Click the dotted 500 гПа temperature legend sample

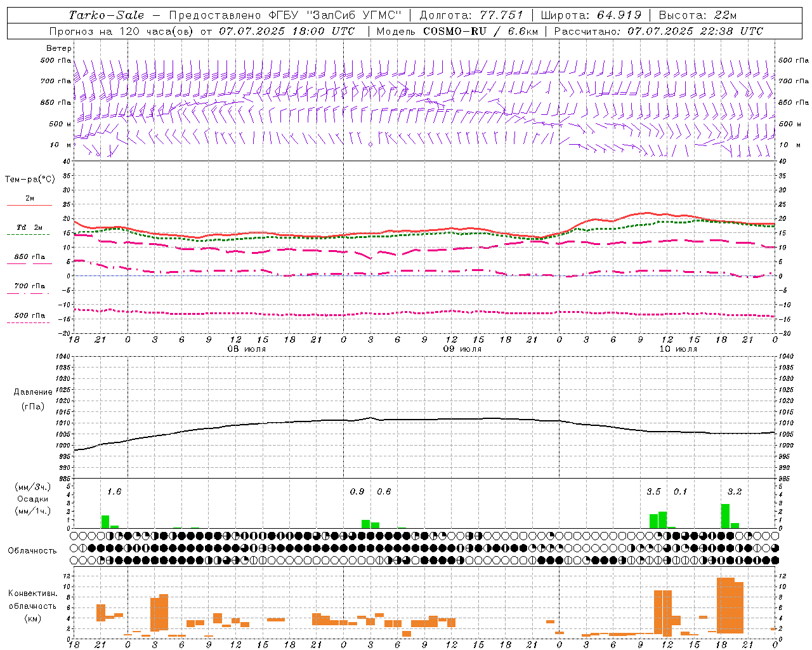(29, 322)
